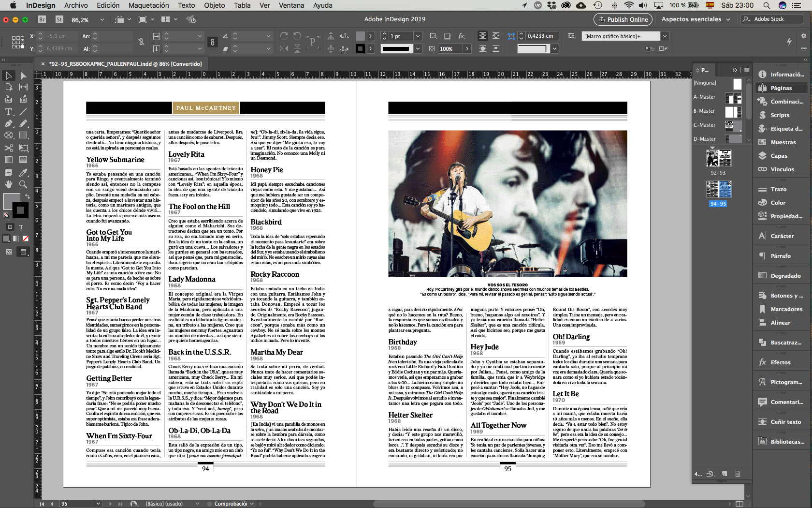Image resolution: width=812 pixels, height=508 pixels.
Task: Open the corner shape dropdown
Action: (x=555, y=48)
